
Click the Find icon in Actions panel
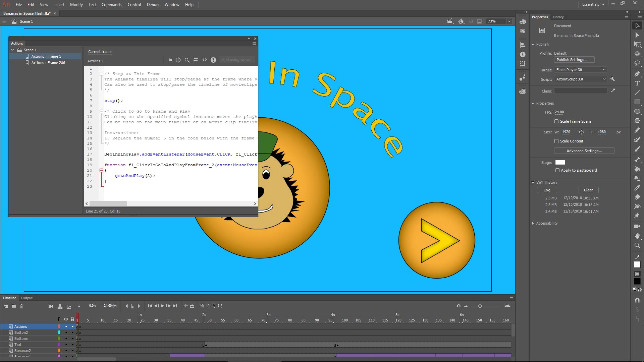click(x=187, y=60)
